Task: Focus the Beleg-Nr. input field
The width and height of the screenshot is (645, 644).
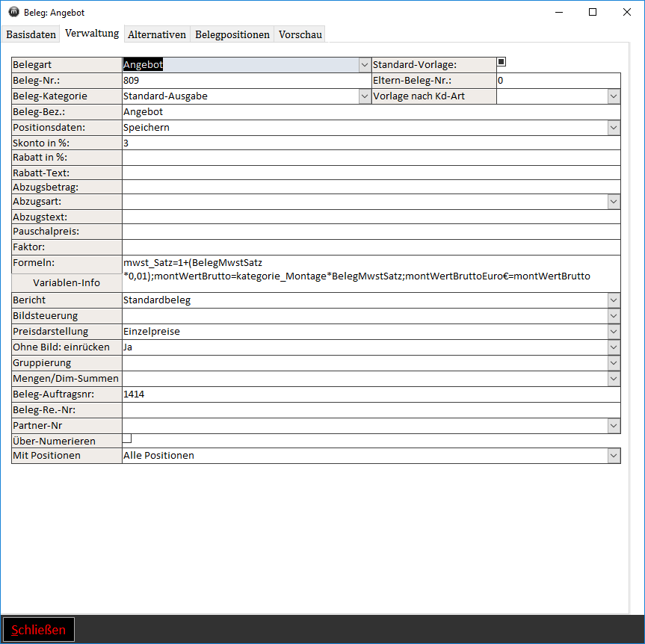Action: (247, 81)
